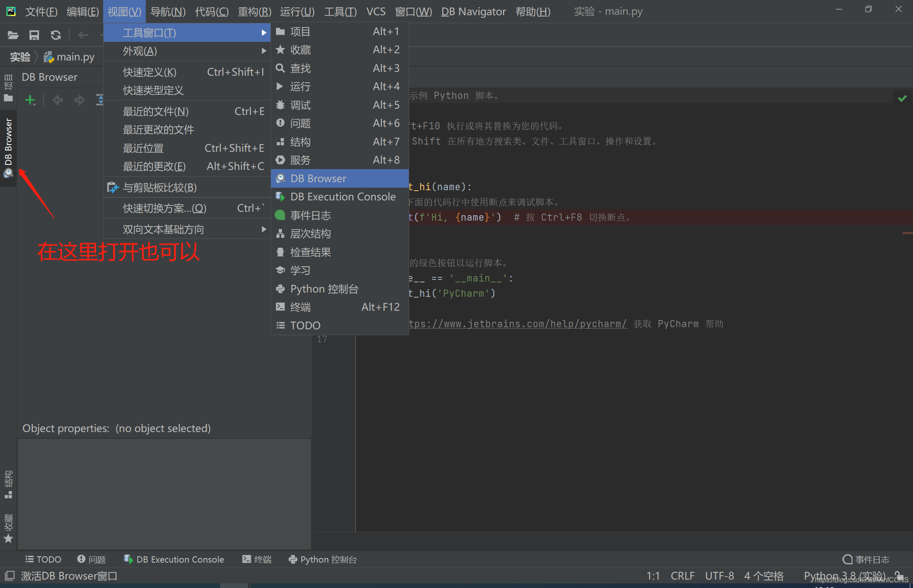
Task: Click Recent Files menu entry
Action: [187, 112]
